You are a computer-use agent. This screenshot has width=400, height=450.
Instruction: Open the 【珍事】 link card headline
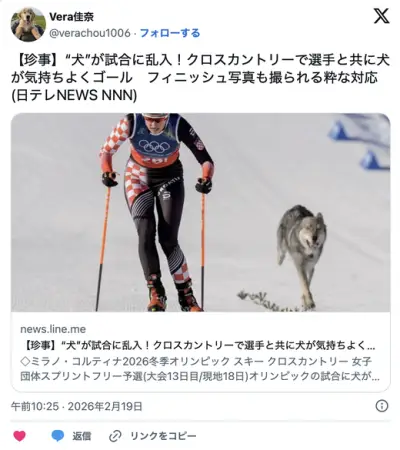[x=198, y=345]
